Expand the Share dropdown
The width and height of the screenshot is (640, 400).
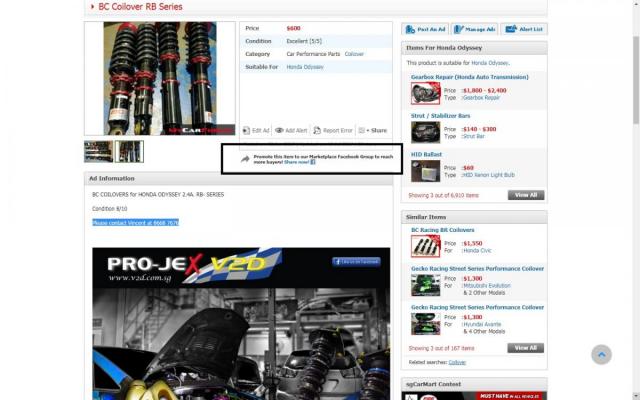click(x=373, y=130)
